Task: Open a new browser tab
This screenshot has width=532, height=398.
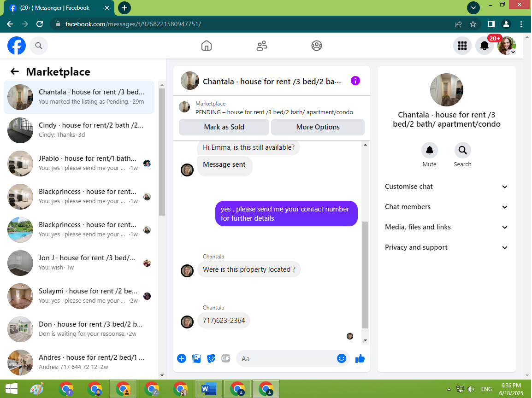Action: [124, 8]
